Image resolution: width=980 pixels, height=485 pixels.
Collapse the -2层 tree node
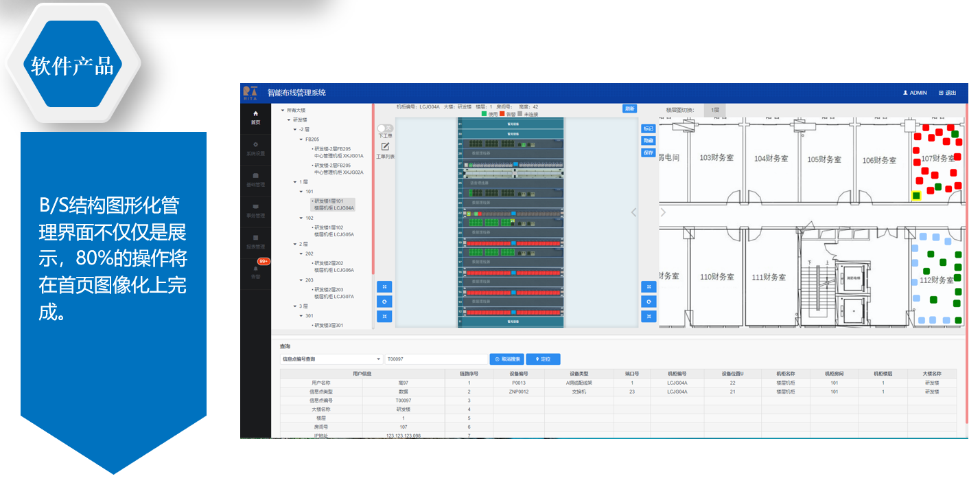pyautogui.click(x=294, y=129)
